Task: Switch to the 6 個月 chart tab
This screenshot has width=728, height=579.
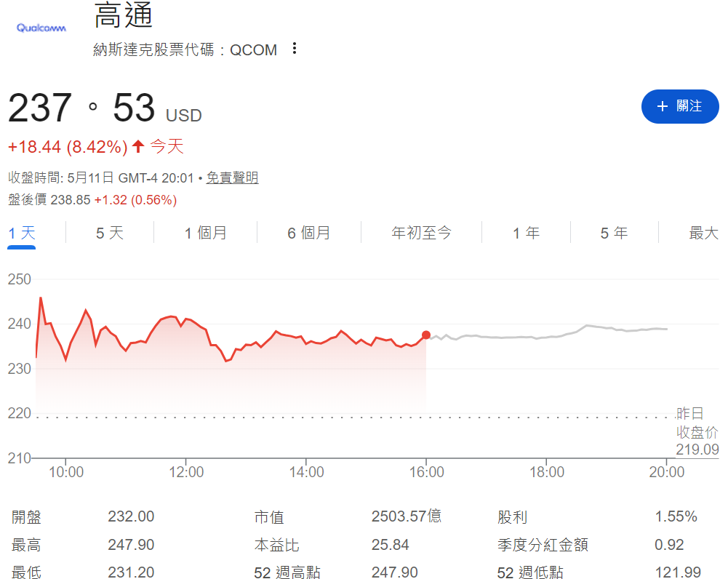Action: (x=309, y=233)
